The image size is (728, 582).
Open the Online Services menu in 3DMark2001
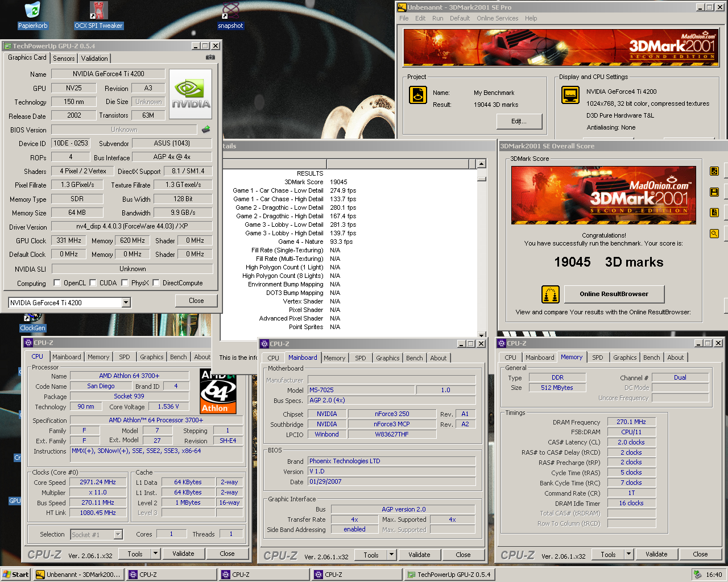[x=497, y=18]
